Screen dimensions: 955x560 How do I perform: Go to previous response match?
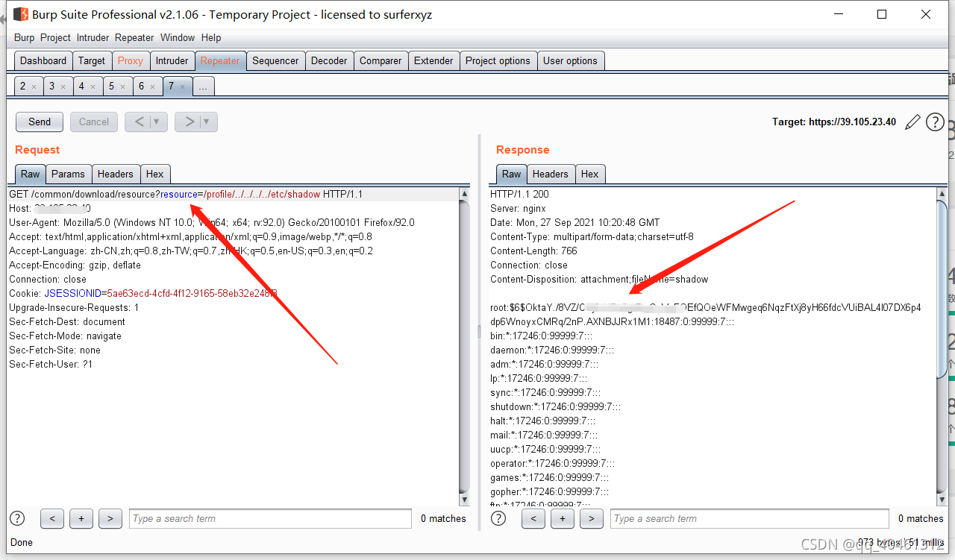coord(533,518)
